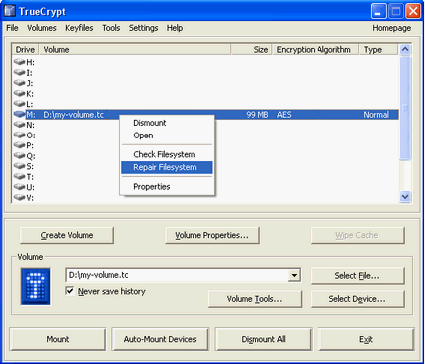Choose Dismount from the context menu

point(167,123)
